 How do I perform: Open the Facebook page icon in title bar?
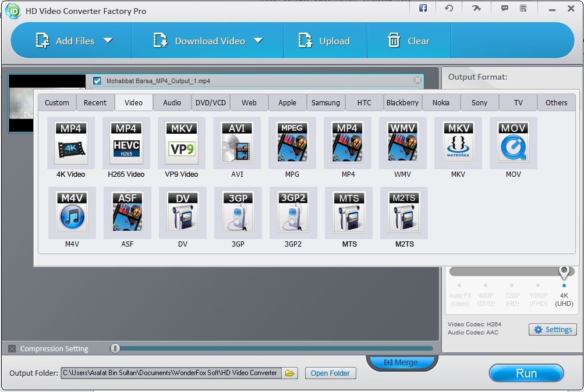click(x=423, y=8)
